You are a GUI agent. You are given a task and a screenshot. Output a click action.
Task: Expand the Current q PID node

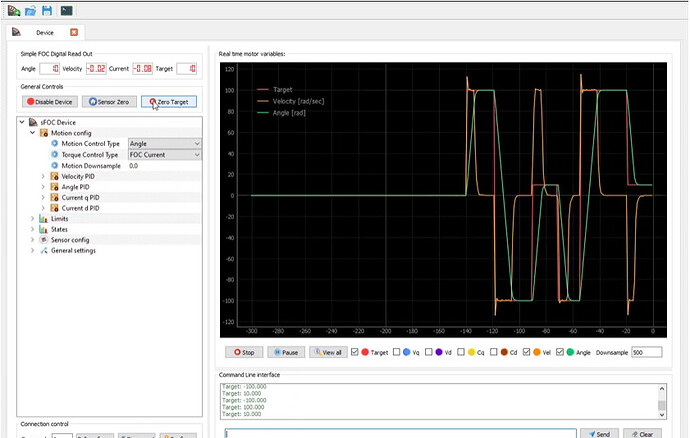coord(43,197)
